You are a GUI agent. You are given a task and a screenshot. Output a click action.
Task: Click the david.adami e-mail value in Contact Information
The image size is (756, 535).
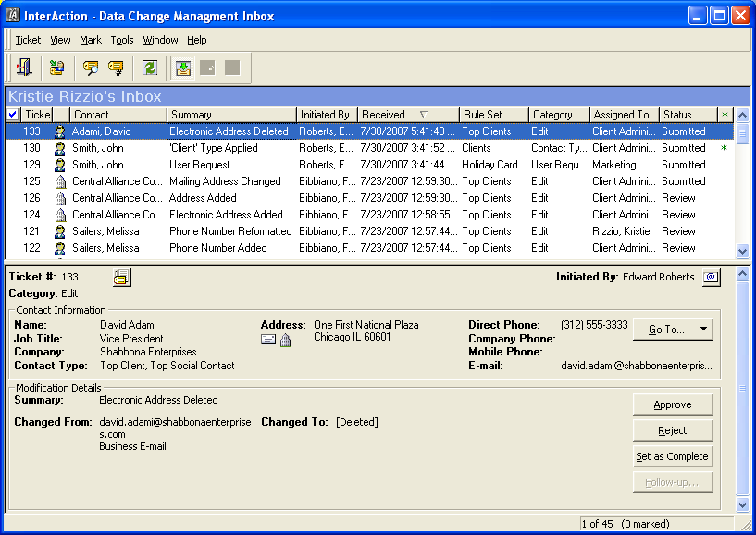[637, 366]
